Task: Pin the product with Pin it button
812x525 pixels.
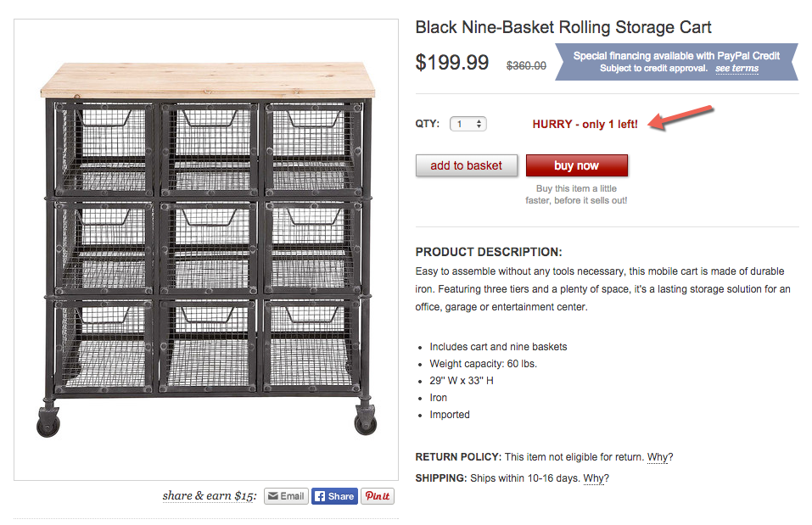Action: [378, 496]
